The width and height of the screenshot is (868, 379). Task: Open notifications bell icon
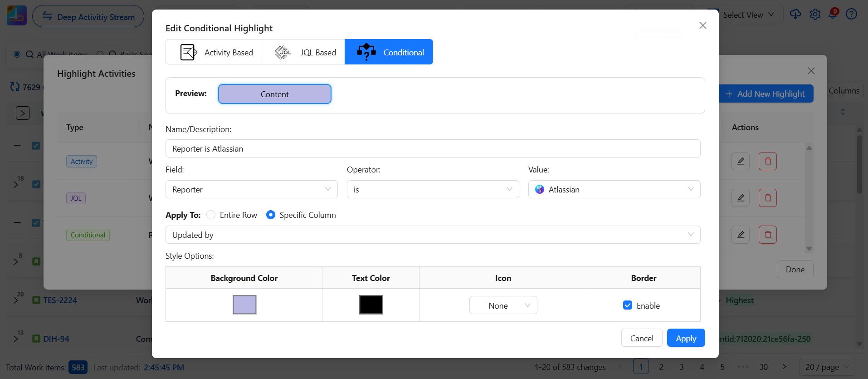pos(833,14)
